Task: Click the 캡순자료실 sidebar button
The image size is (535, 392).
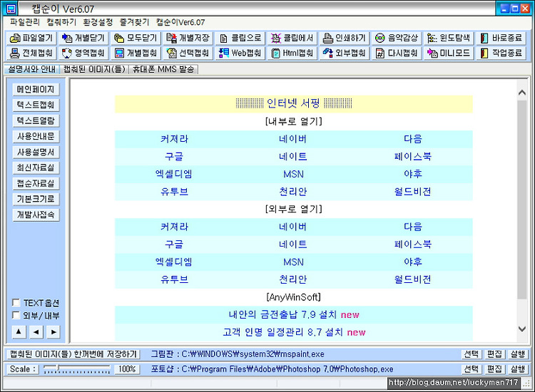Action: click(x=36, y=183)
